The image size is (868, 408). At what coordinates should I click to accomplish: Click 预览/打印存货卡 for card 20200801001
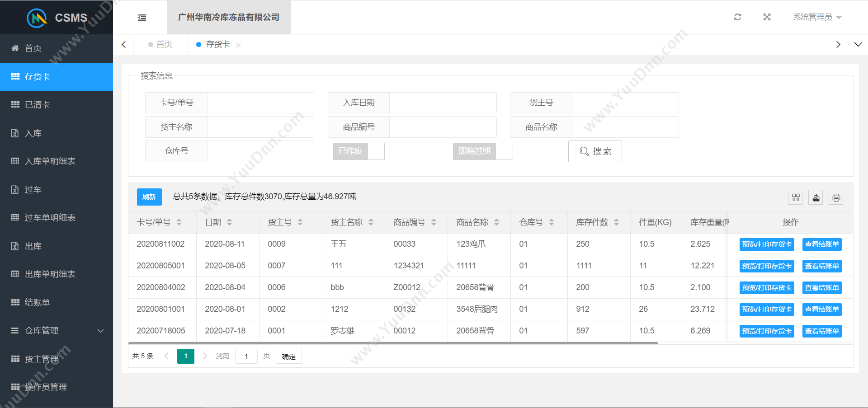(767, 310)
